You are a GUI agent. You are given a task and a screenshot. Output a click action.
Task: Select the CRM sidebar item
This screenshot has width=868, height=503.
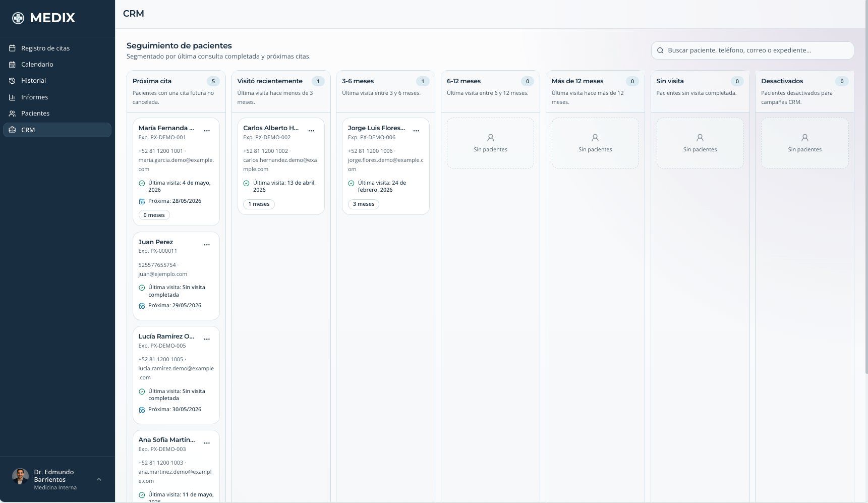57,130
